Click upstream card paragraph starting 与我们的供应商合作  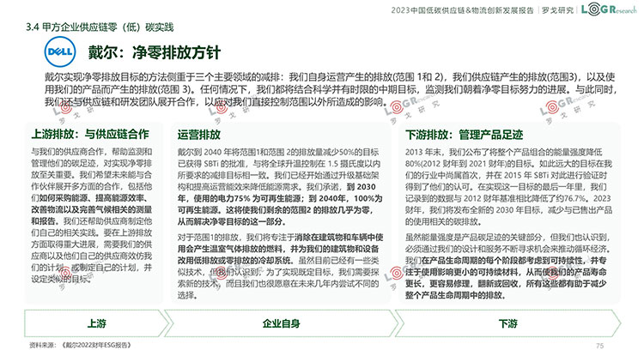[92, 215]
